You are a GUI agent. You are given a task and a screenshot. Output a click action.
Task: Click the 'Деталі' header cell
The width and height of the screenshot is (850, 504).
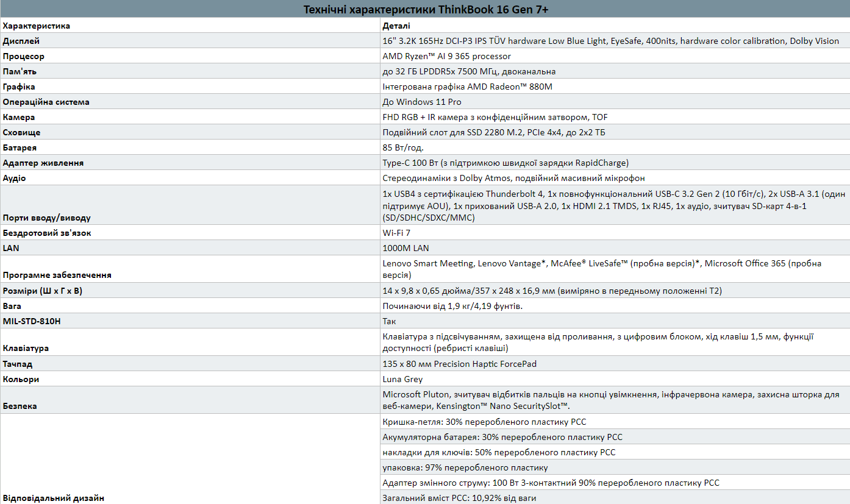615,26
